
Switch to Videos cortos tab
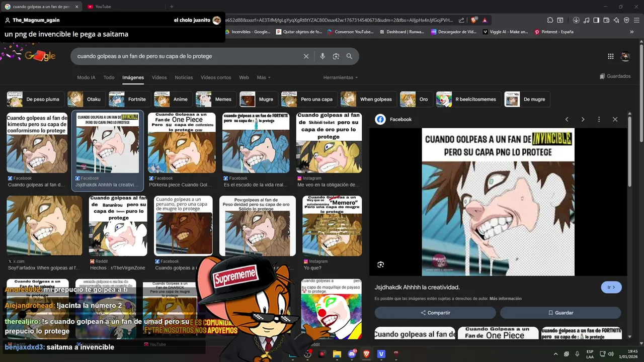pyautogui.click(x=216, y=77)
